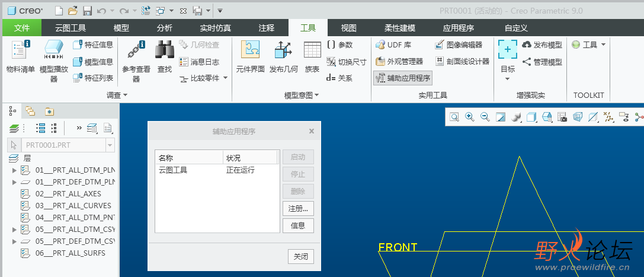Viewport: 644px width, 277px height.
Task: Open 物料清单 (Bill of Materials)
Action: pyautogui.click(x=20, y=57)
